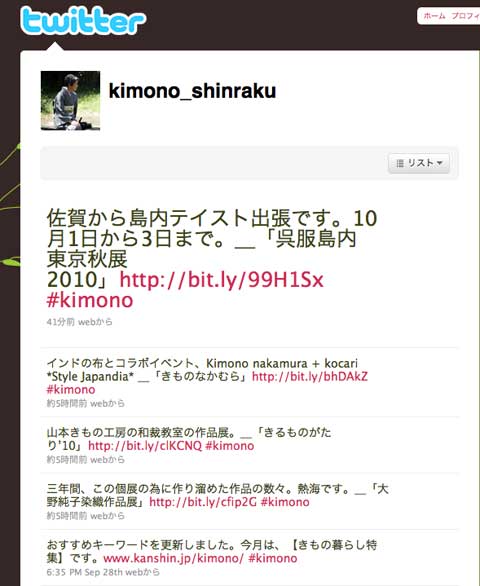The height and width of the screenshot is (586, 480).
Task: Click the kimono_shinraku username heading
Action: (192, 91)
